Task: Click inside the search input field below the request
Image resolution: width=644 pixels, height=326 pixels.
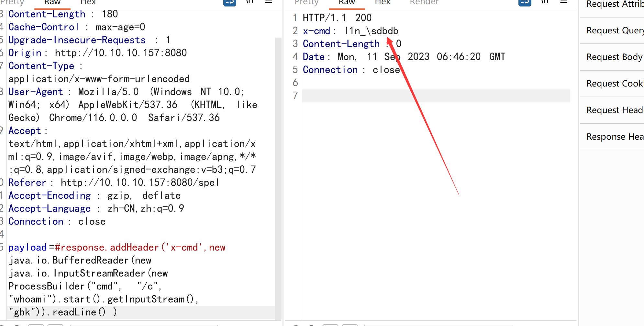Action: pyautogui.click(x=146, y=324)
